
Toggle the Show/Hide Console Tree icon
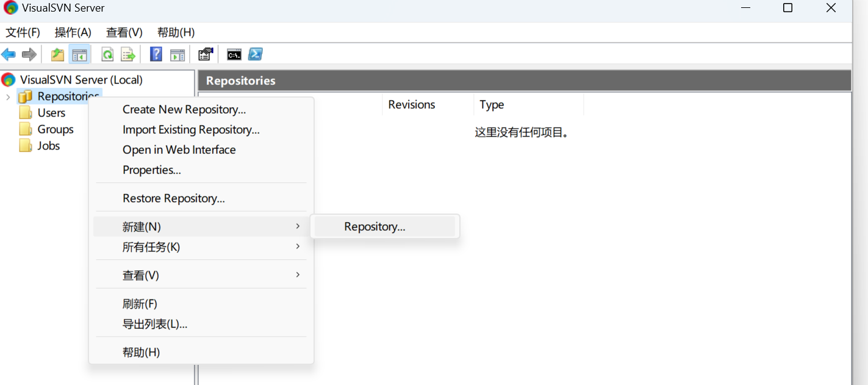tap(79, 55)
